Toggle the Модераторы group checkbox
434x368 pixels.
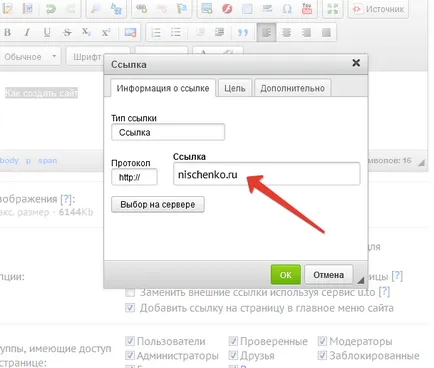[322, 341]
